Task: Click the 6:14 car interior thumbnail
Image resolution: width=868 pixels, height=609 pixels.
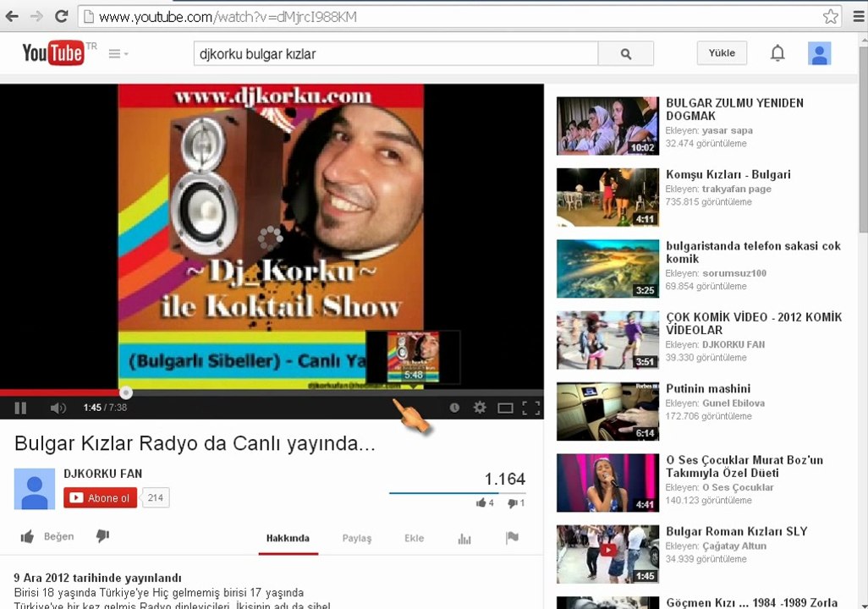Action: pos(607,411)
